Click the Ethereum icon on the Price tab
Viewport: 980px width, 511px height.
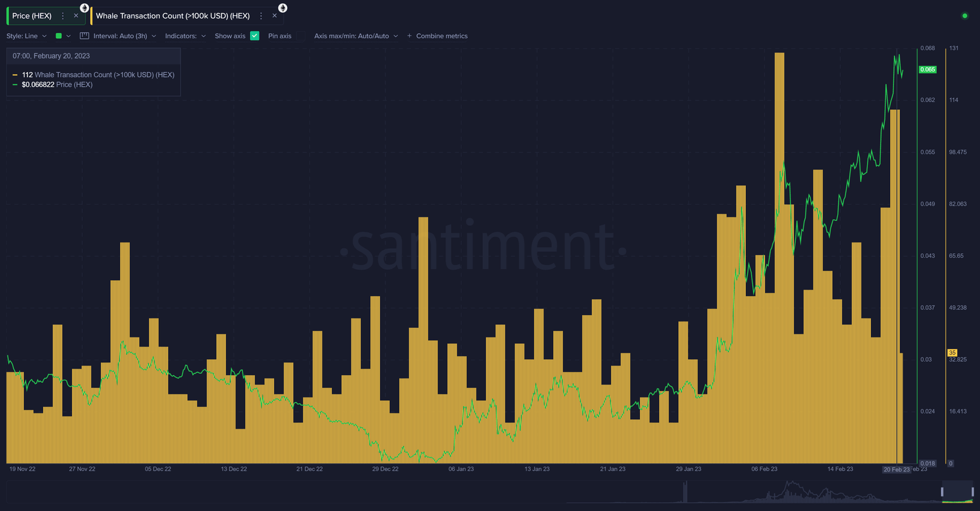point(84,8)
